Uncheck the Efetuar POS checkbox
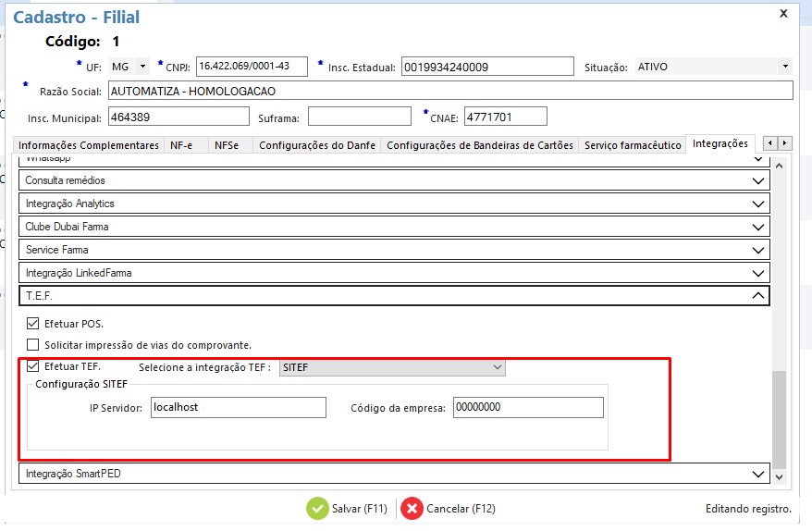Screen dimensions: 812x531 33,324
